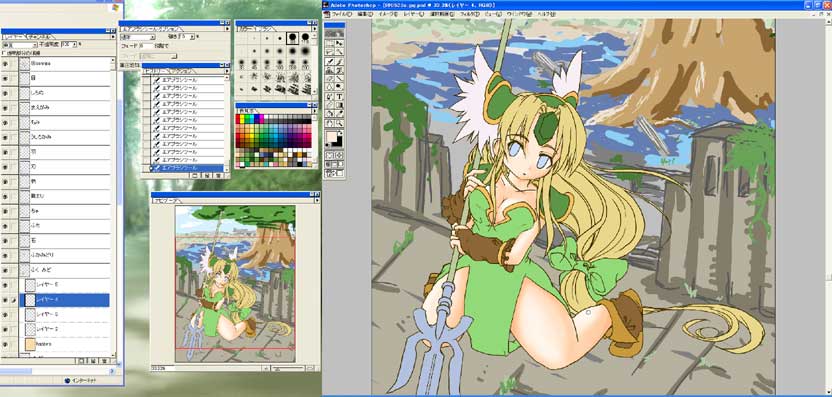The height and width of the screenshot is (397, 832).
Task: Select the Lasso tool
Action: click(330, 50)
